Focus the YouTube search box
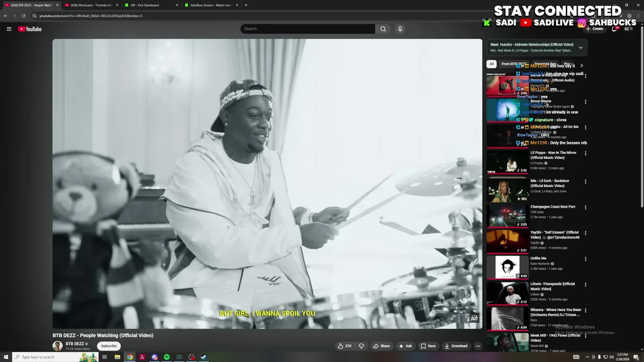644x362 pixels. point(308,29)
